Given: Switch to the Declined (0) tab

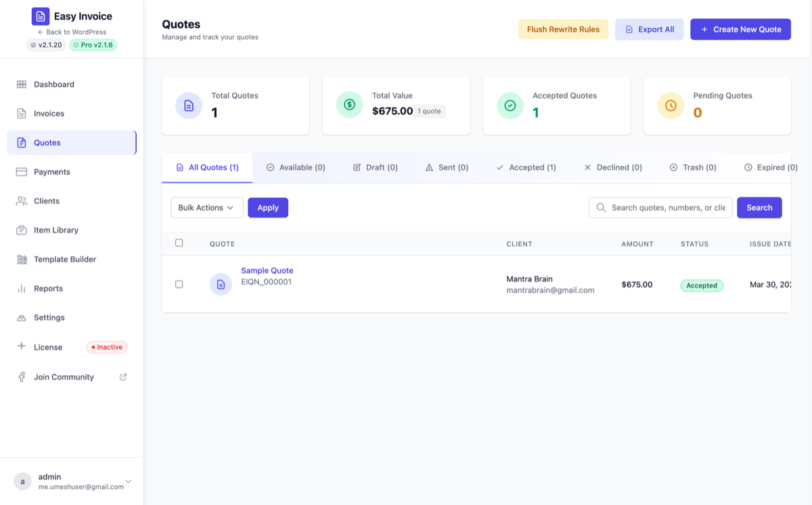Looking at the screenshot, I should 613,168.
